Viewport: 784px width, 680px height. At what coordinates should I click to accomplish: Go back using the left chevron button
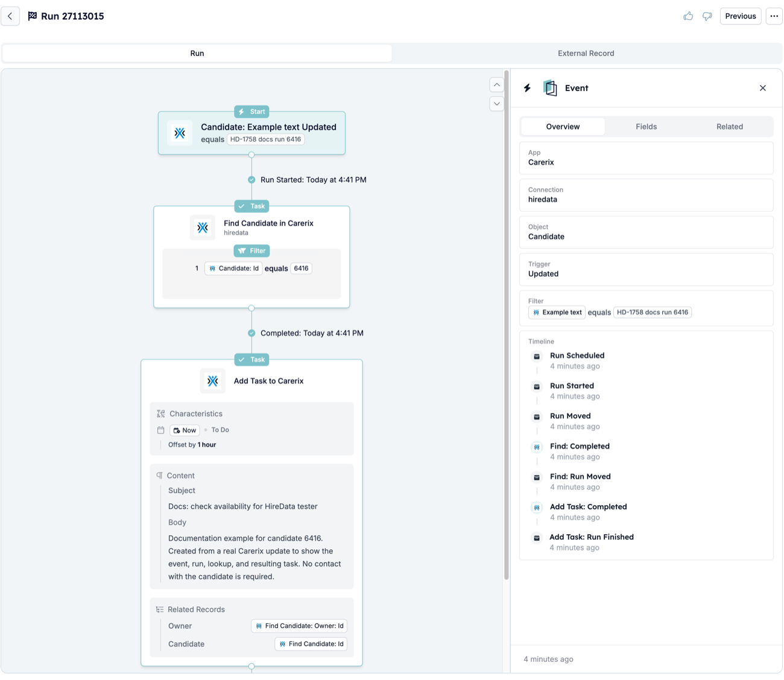(x=10, y=16)
